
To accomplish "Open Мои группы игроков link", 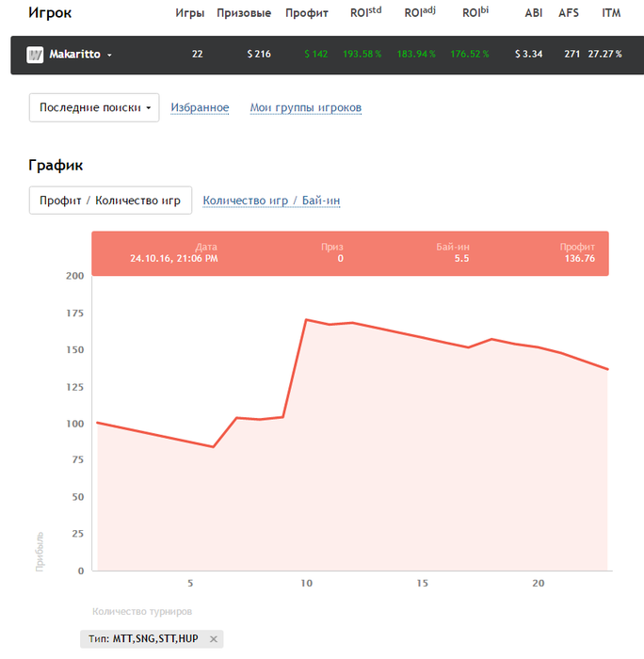I will tap(305, 107).
